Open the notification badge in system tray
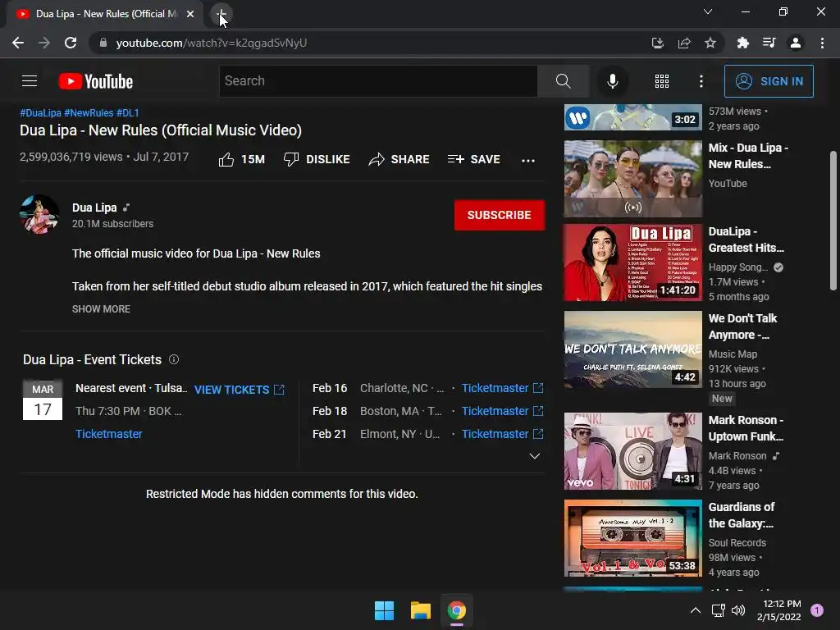The image size is (840, 630). click(x=816, y=610)
